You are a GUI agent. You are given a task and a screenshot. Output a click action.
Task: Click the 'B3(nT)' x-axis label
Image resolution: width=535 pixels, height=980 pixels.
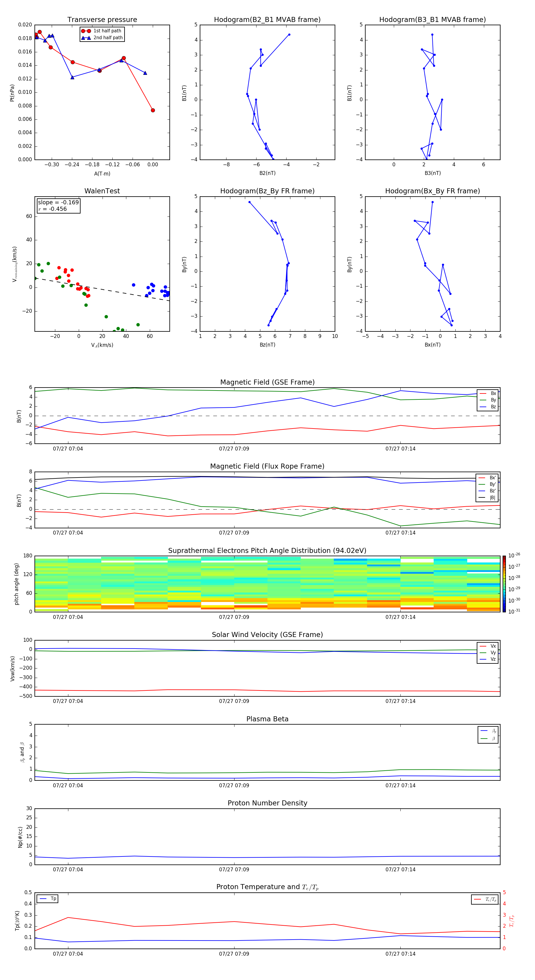(x=432, y=173)
